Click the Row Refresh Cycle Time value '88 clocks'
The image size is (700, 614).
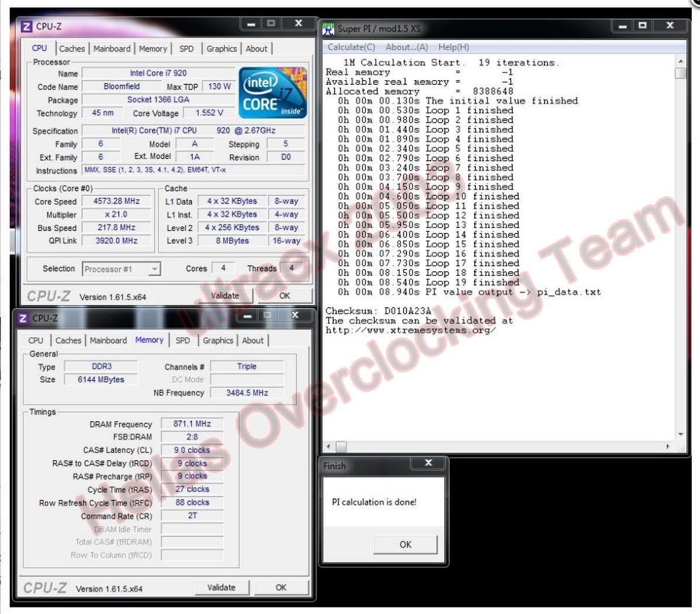(x=192, y=502)
